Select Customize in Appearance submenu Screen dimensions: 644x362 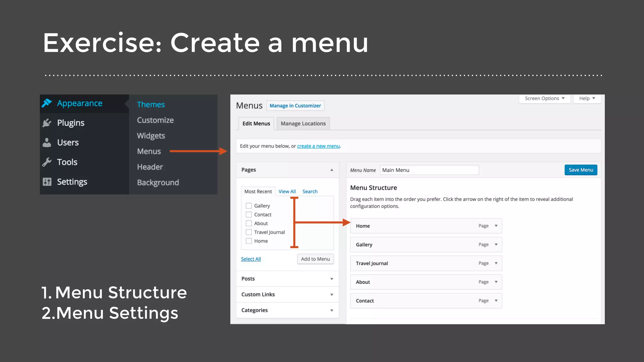coord(155,120)
